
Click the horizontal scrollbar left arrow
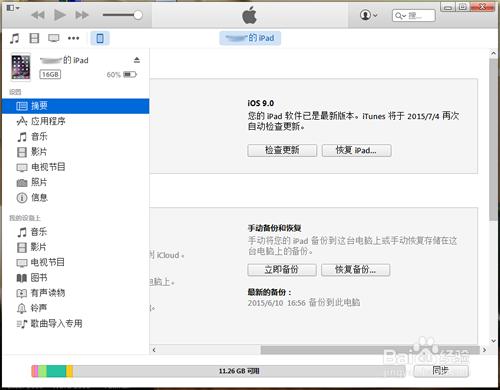154,350
